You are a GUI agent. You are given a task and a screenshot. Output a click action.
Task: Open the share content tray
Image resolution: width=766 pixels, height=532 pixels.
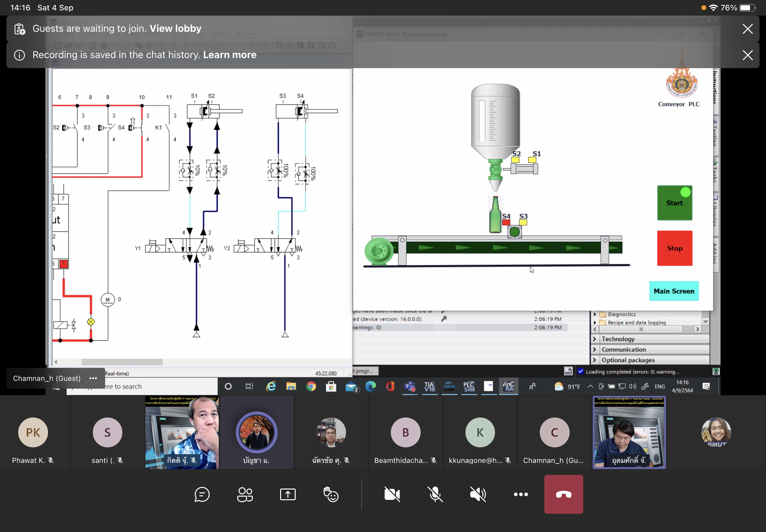(288, 494)
